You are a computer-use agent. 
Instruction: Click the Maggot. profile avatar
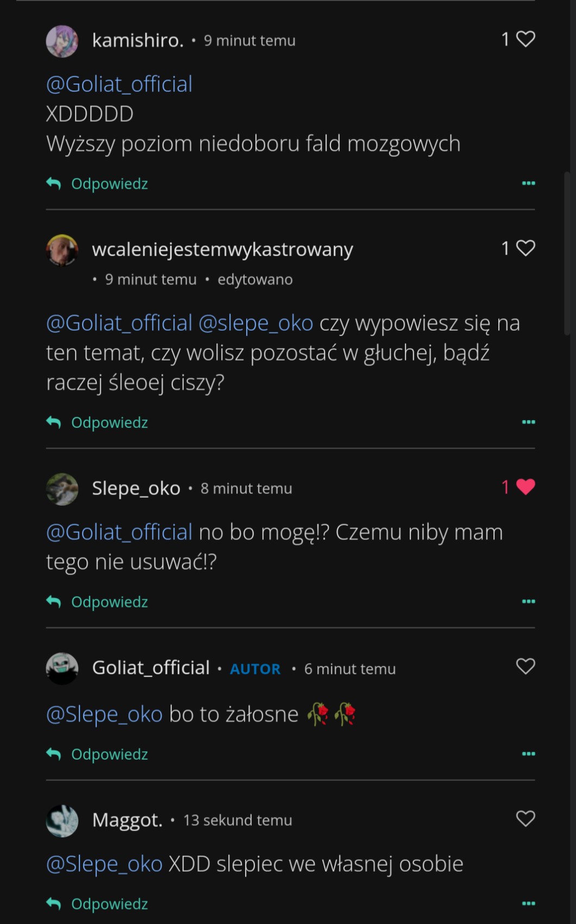(x=62, y=821)
